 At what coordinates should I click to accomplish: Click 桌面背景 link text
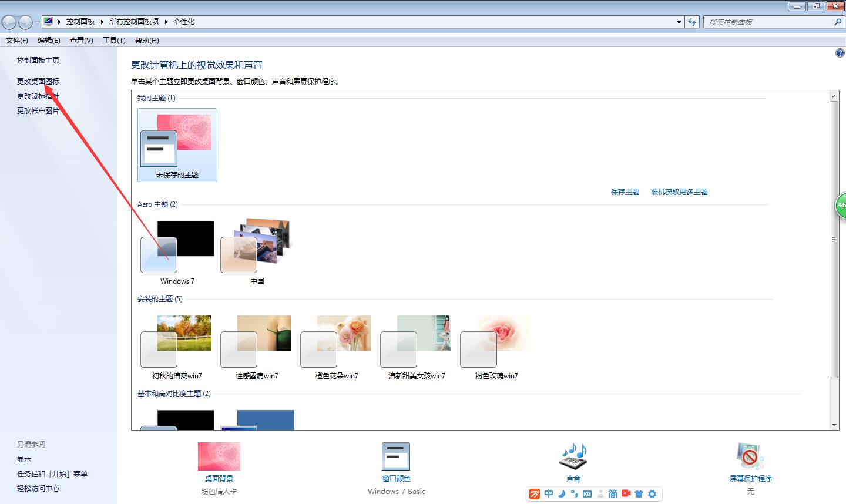point(219,479)
